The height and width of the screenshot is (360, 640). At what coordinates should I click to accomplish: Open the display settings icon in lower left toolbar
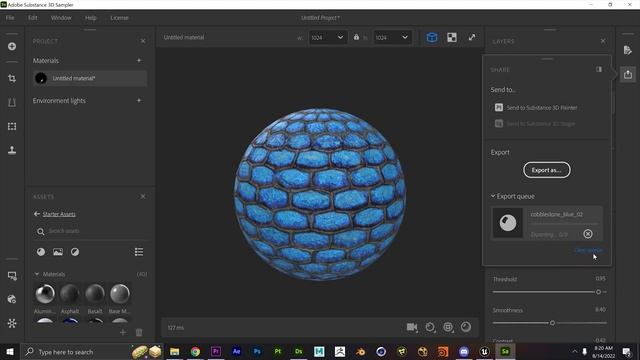(12, 276)
